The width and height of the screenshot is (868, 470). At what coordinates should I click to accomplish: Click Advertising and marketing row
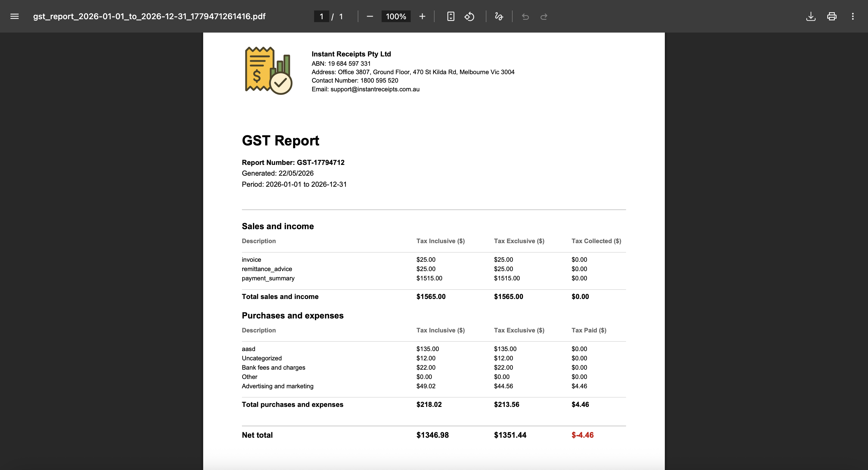pyautogui.click(x=277, y=386)
